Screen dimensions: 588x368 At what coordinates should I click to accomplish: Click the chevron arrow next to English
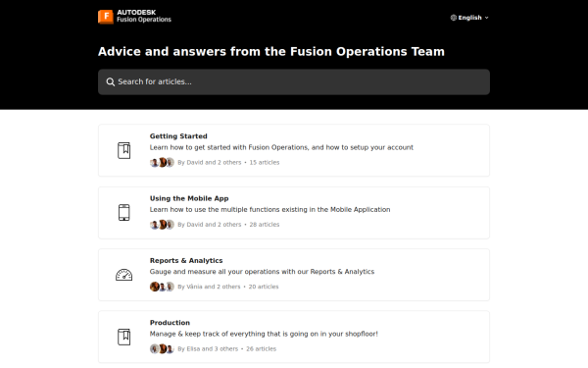pos(487,18)
